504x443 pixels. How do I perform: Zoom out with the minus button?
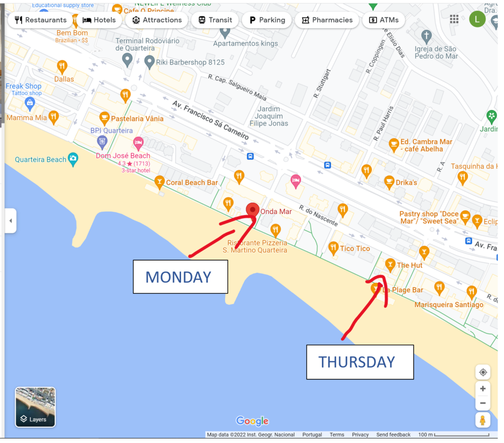click(x=482, y=403)
